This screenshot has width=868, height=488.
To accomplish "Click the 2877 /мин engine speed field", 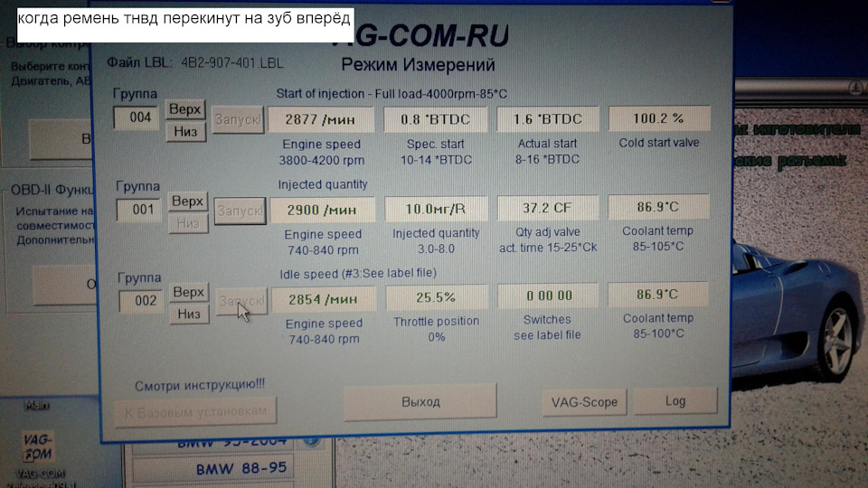I will pos(319,119).
